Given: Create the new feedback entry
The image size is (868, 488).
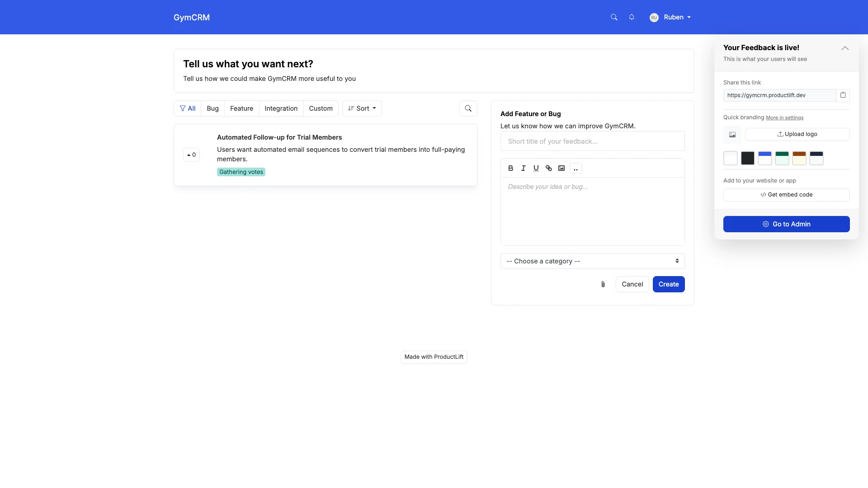Looking at the screenshot, I should [669, 284].
